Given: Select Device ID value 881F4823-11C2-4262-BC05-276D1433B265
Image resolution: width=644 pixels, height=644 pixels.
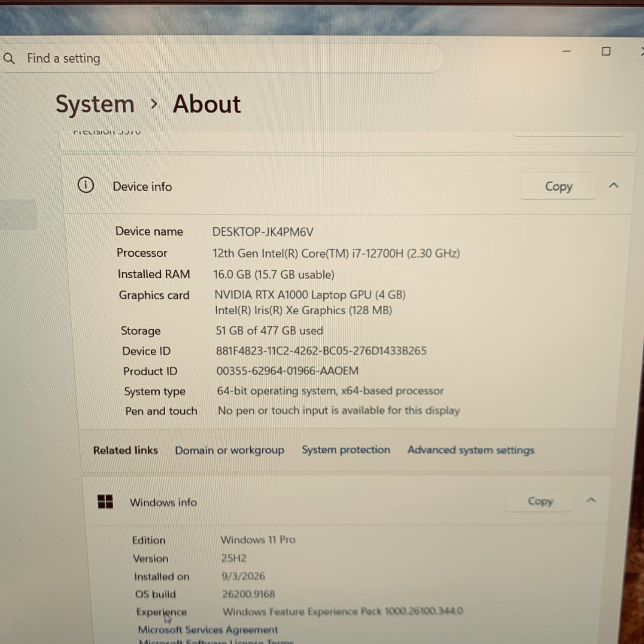Looking at the screenshot, I should click(x=321, y=351).
